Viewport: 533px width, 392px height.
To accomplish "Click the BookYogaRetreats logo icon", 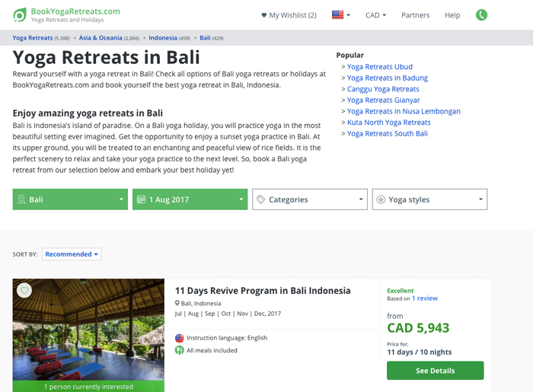I will tap(20, 15).
